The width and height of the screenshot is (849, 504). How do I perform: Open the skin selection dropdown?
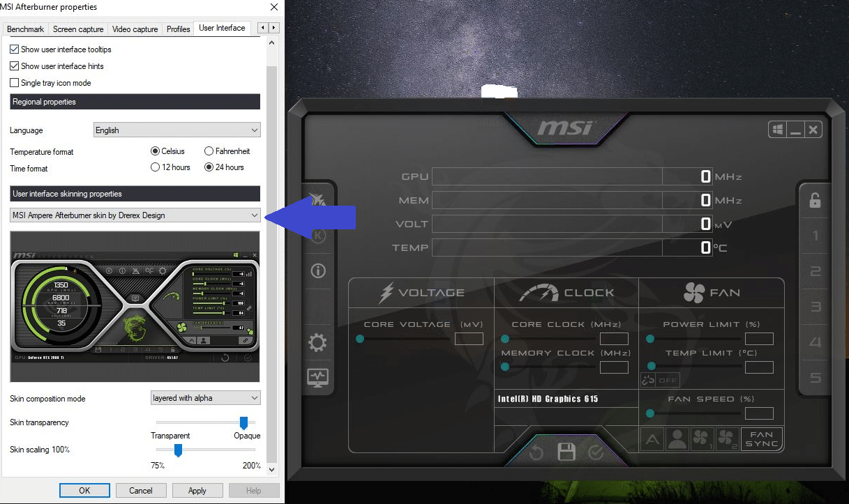coord(135,215)
